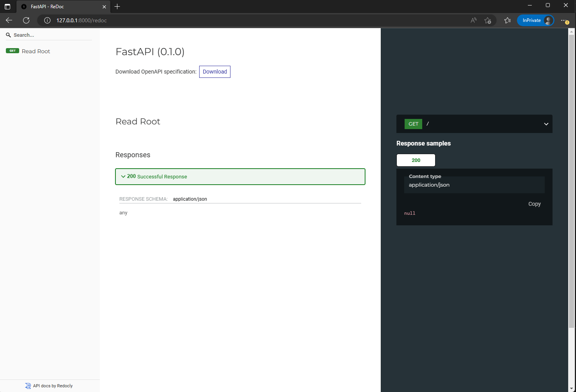The height and width of the screenshot is (392, 576).
Task: Maximize the browser window
Action: (548, 5)
